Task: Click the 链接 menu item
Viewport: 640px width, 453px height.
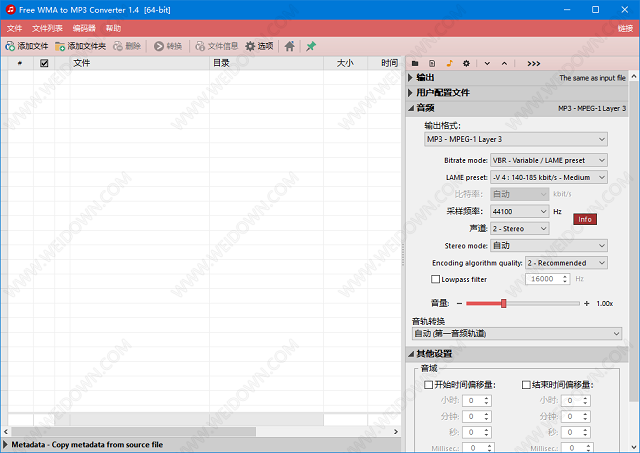Action: tap(625, 28)
